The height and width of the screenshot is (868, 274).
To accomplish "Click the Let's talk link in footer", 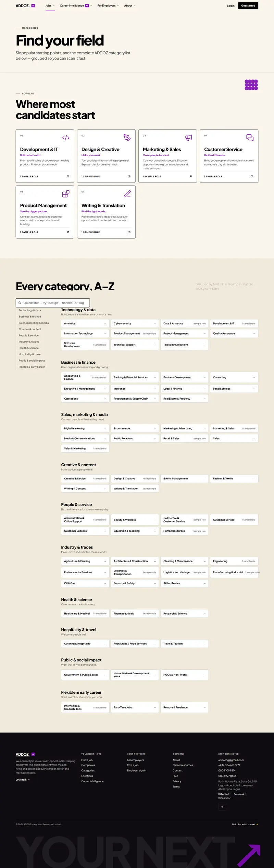I will (23, 780).
